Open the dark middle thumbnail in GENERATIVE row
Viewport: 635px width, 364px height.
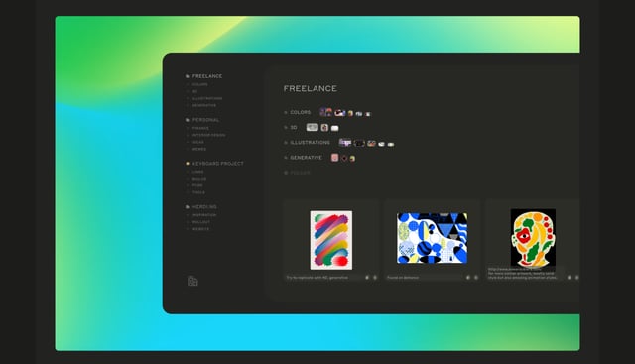click(x=344, y=158)
